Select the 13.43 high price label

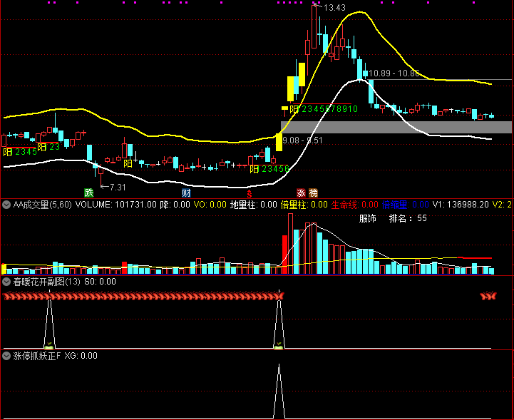tap(334, 8)
